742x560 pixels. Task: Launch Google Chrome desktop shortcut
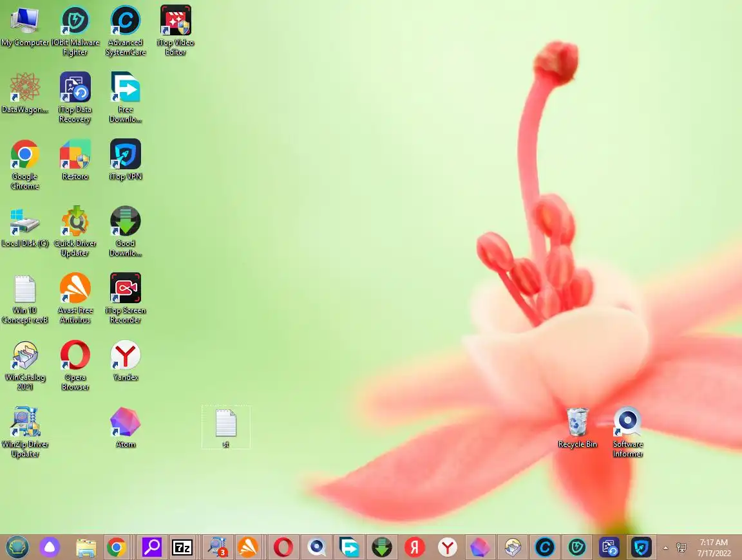pos(25,165)
